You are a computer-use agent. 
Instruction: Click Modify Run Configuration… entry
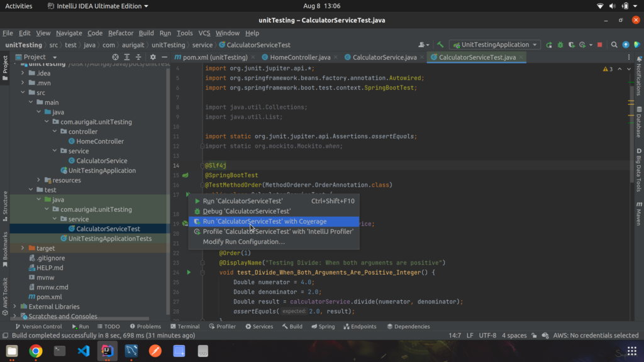[x=274, y=242]
